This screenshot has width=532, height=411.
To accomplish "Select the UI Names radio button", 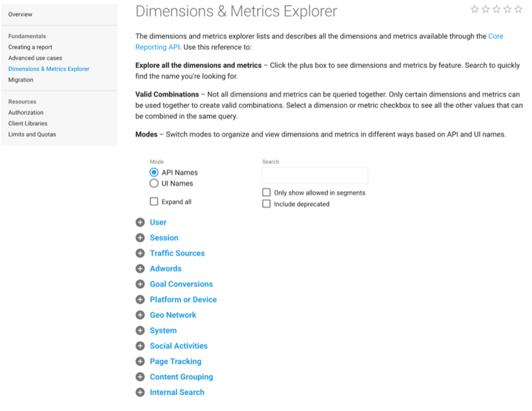I will point(154,183).
